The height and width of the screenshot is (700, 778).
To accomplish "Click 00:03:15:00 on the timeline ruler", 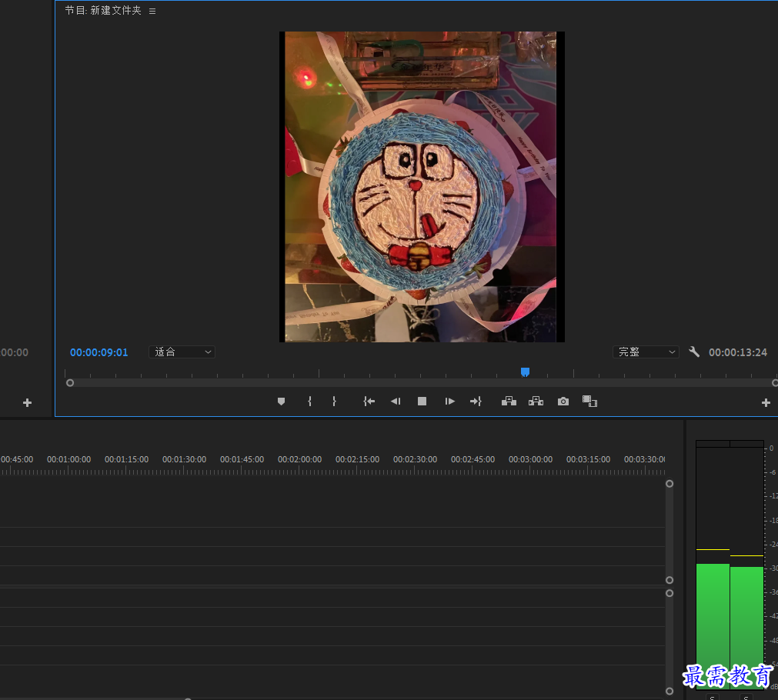I will tap(589, 459).
